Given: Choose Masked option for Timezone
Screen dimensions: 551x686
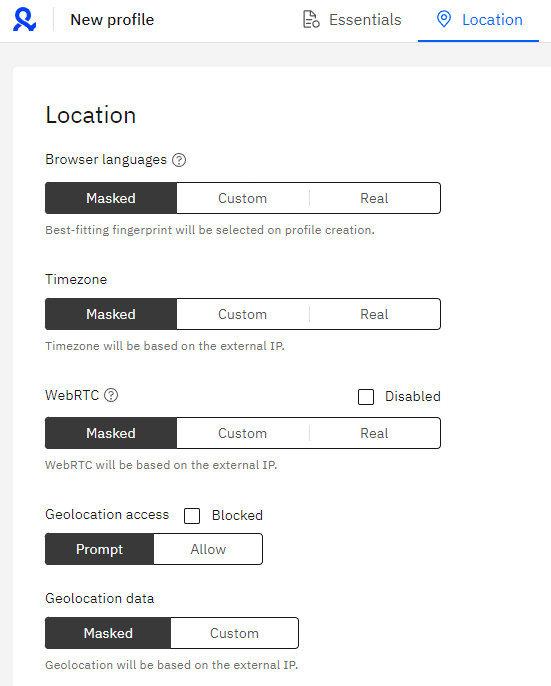Looking at the screenshot, I should point(111,314).
